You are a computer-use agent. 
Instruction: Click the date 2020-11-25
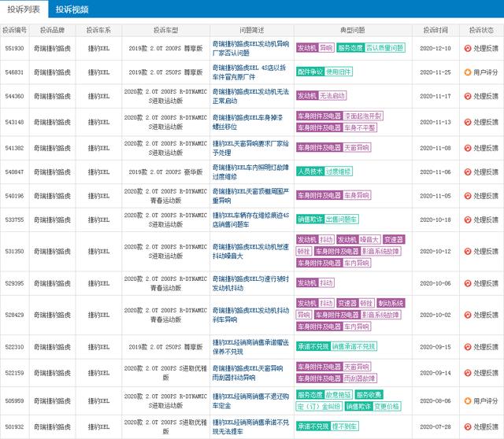click(x=435, y=72)
